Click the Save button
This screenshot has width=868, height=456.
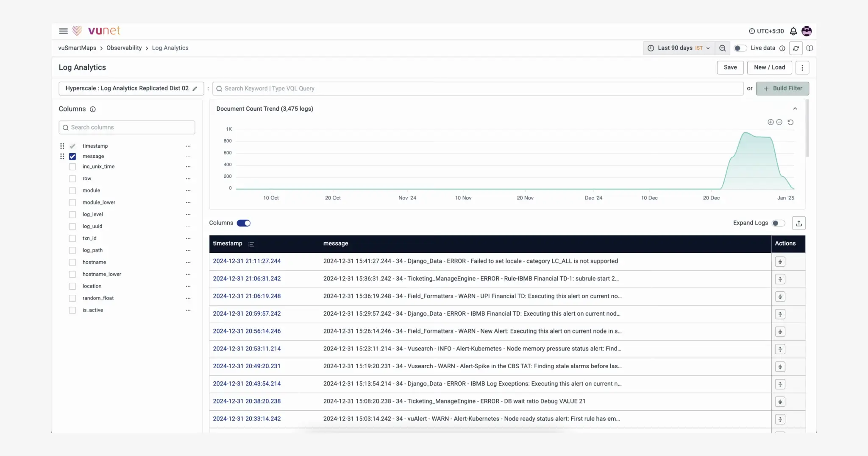[x=730, y=67]
